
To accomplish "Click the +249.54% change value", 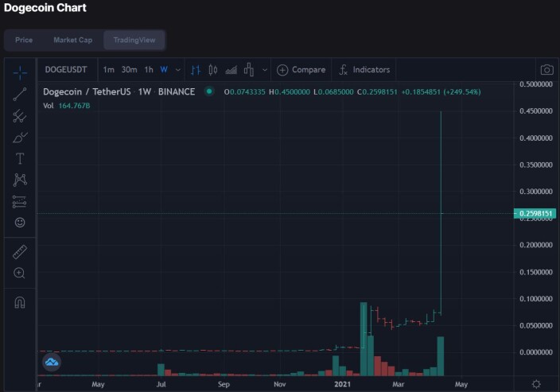I will coord(462,92).
